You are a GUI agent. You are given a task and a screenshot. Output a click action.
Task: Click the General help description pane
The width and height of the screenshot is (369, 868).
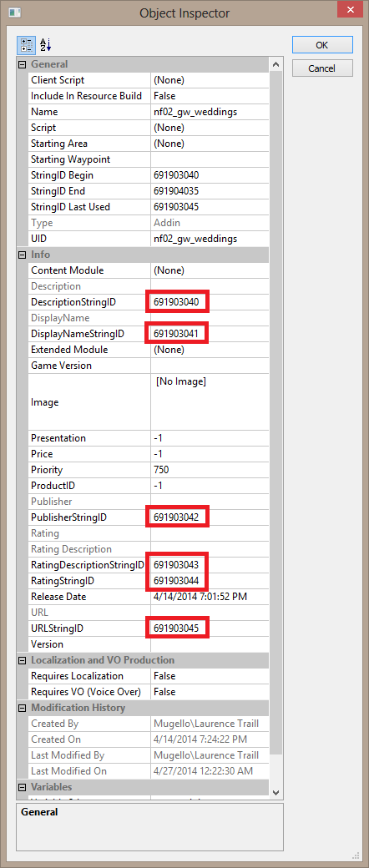149,826
